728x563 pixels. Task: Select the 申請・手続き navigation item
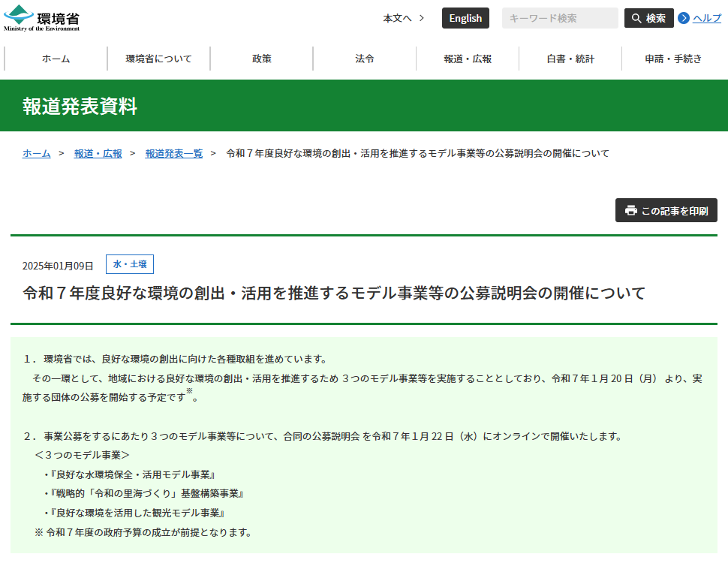click(x=671, y=58)
